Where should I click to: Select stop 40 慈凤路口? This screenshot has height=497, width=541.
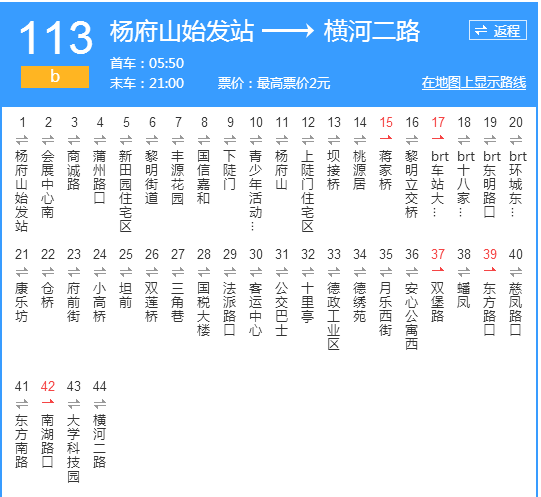tap(515, 309)
